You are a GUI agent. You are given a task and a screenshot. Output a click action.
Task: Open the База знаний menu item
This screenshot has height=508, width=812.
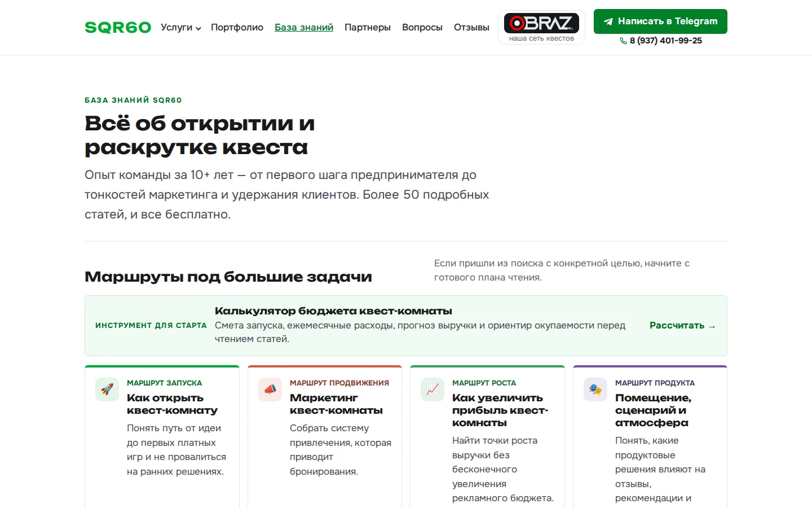tap(304, 27)
